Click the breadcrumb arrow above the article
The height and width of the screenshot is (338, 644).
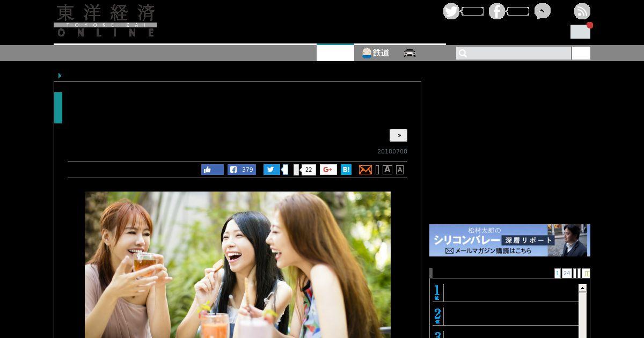pos(60,76)
